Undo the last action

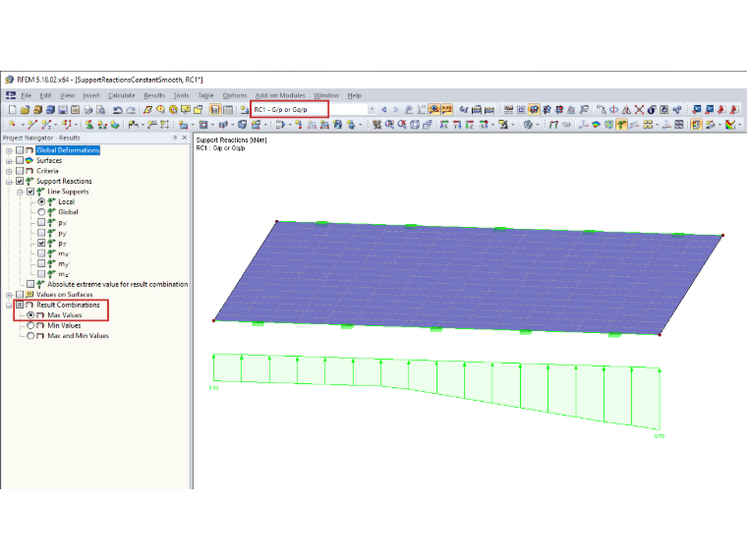click(x=117, y=110)
